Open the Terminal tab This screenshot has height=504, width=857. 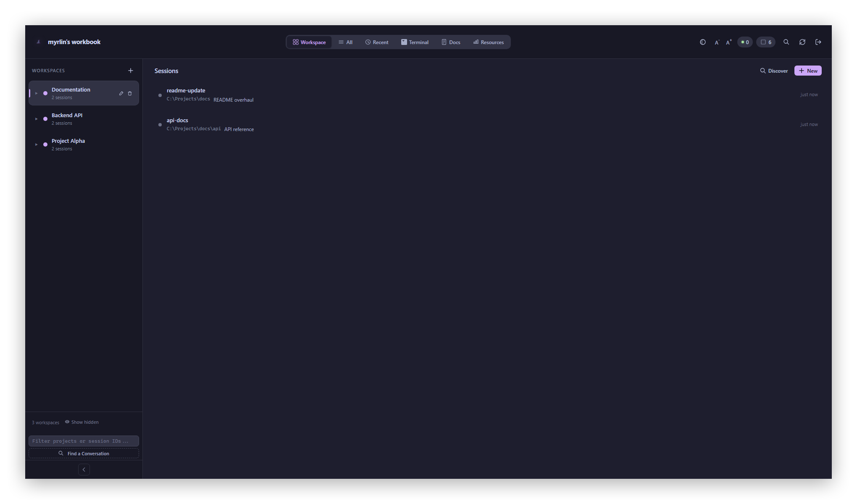click(x=415, y=42)
